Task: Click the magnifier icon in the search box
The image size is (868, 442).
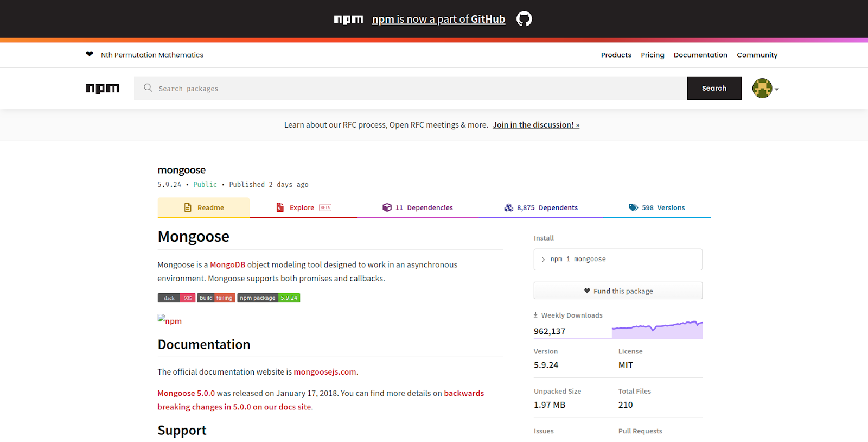Action: click(148, 87)
